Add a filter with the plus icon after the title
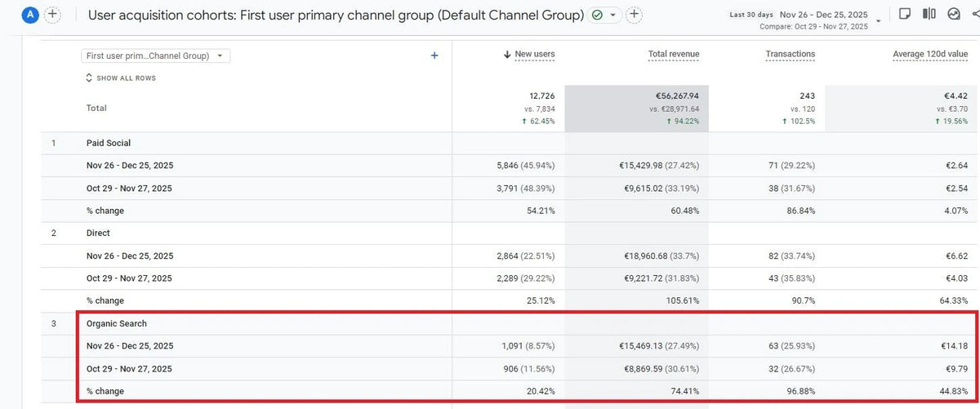Screen dimensions: 980x409 tap(635, 15)
